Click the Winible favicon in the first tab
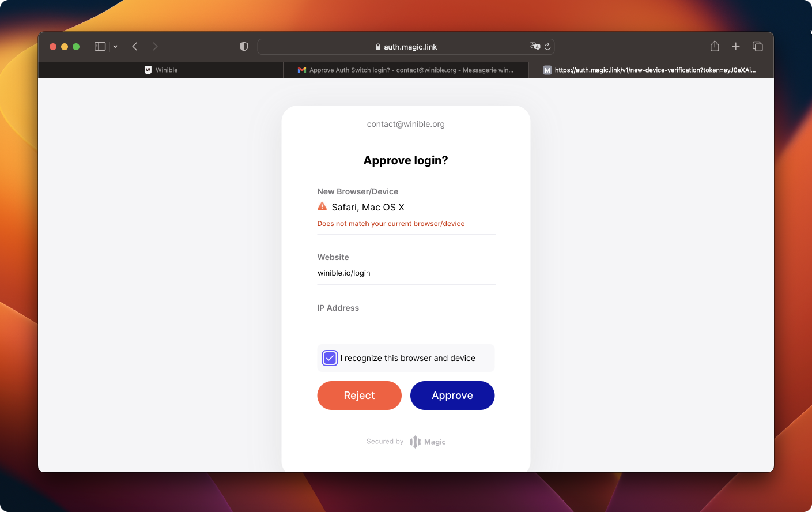The image size is (812, 512). [x=148, y=70]
